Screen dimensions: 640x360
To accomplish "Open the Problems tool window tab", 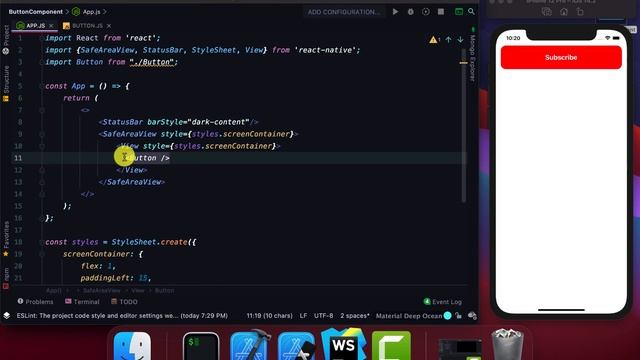I will click(x=35, y=302).
